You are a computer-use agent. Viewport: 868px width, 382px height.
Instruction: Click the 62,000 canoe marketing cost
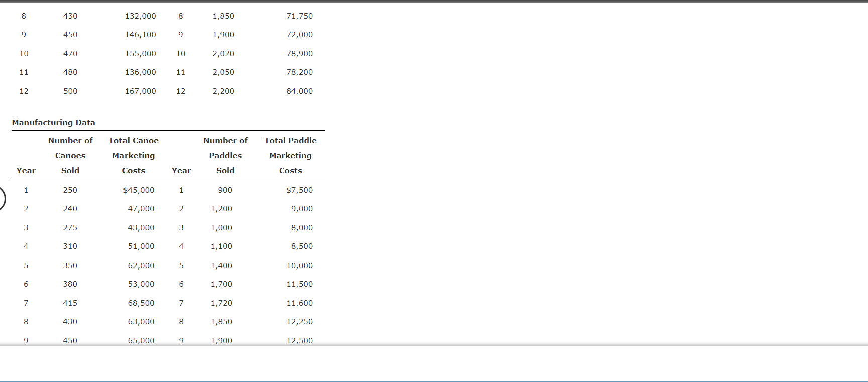[x=141, y=266]
